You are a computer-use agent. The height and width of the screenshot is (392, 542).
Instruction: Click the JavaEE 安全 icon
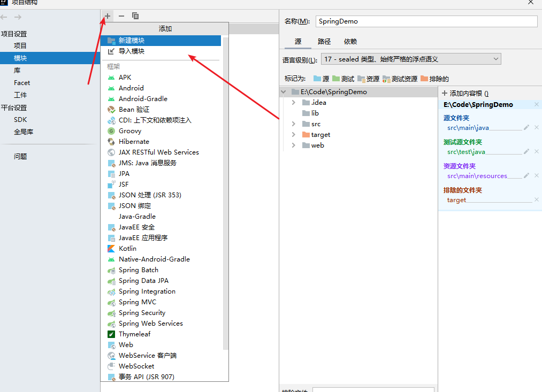tap(111, 227)
